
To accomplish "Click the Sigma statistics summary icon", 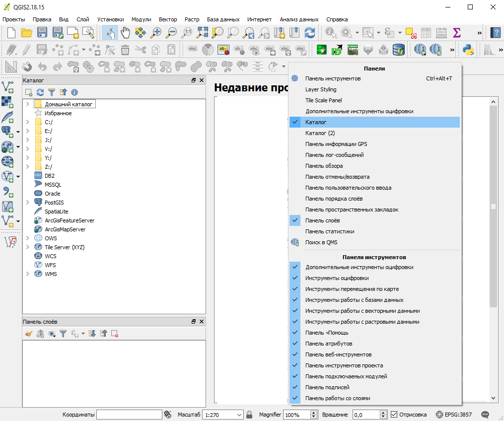I will (456, 33).
